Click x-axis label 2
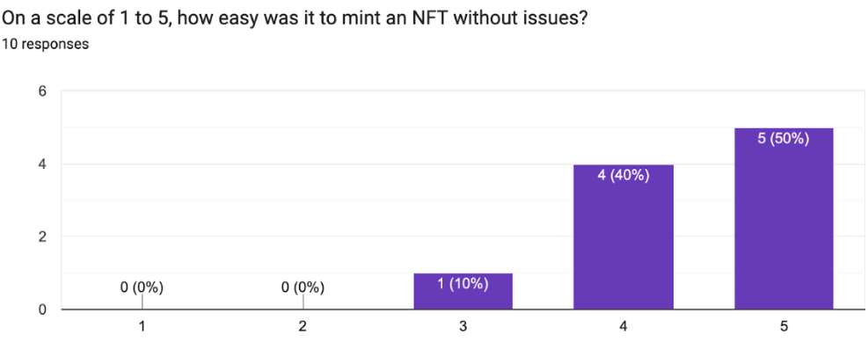868x349 pixels. (x=303, y=327)
